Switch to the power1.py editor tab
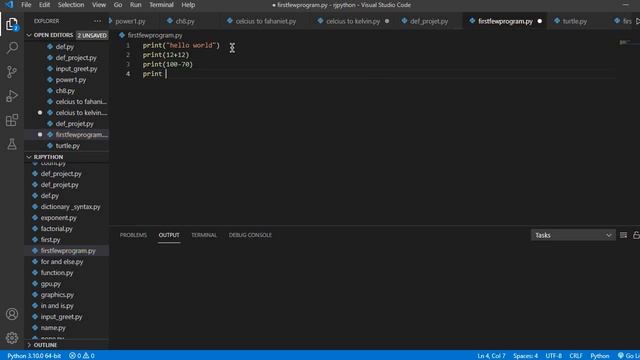This screenshot has width=640, height=360. point(130,21)
